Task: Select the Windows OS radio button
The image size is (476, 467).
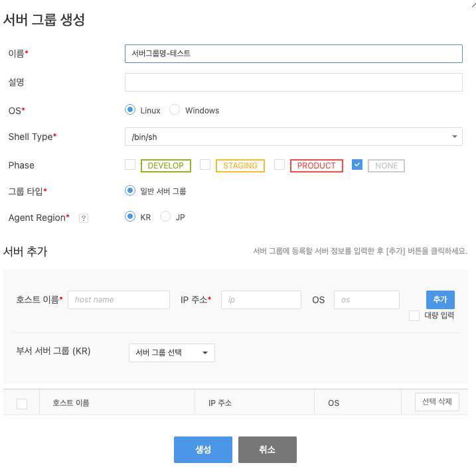Action: 175,109
